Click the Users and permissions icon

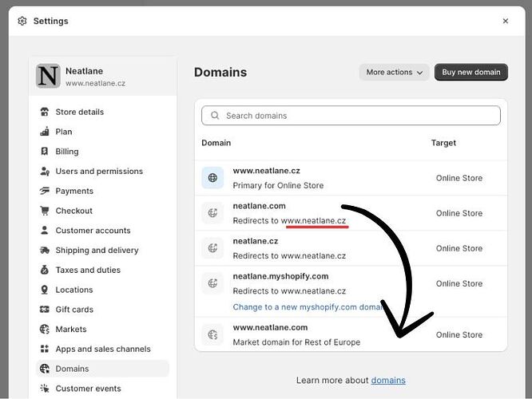pyautogui.click(x=45, y=172)
